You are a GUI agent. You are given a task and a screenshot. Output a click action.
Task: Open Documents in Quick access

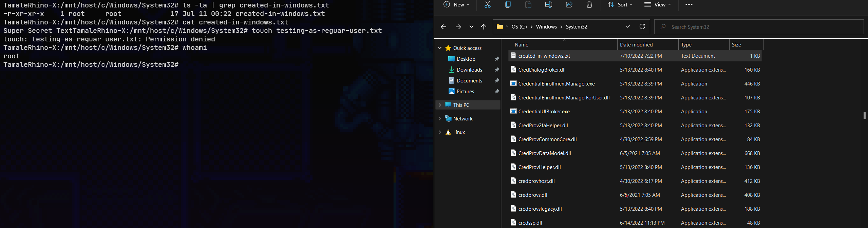click(469, 81)
